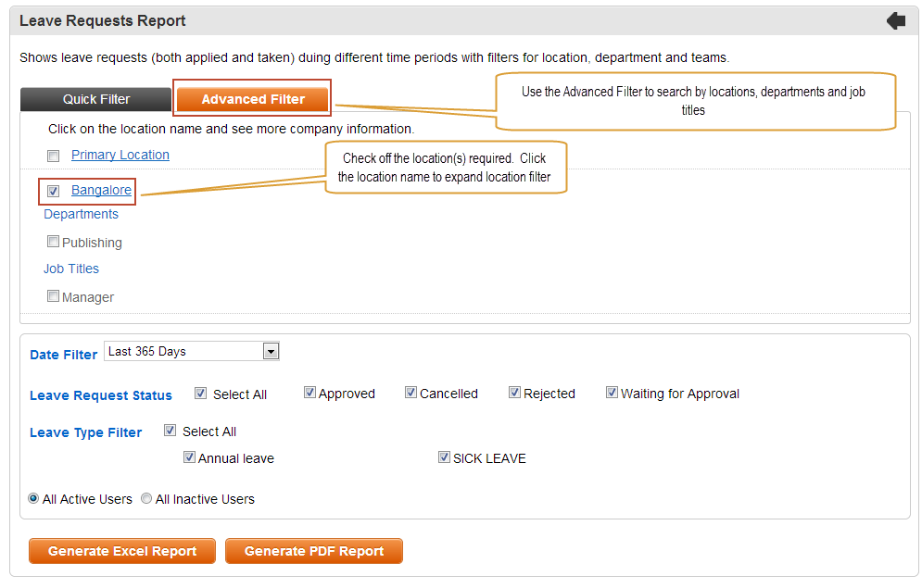Disable the Cancelled status checkbox
The height and width of the screenshot is (588, 922).
(410, 393)
